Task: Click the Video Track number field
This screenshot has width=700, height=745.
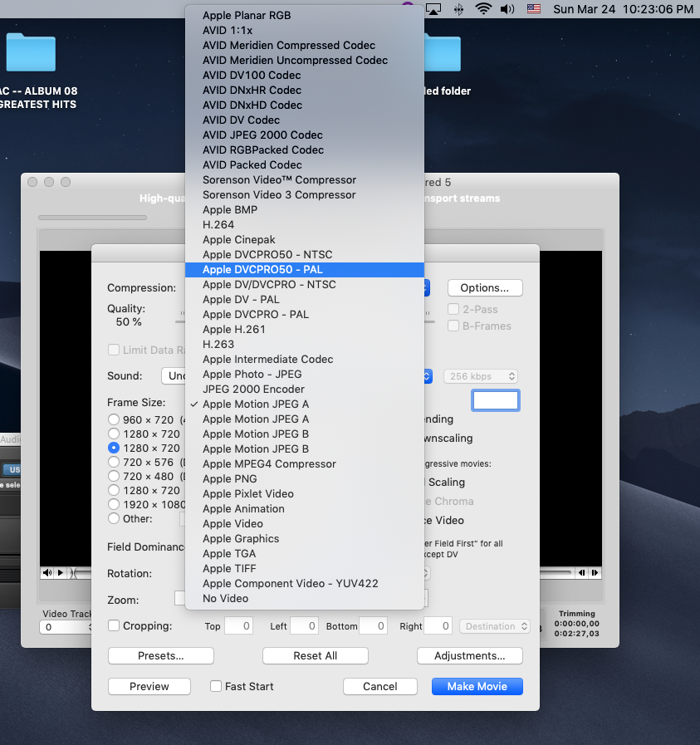Action: (66, 627)
